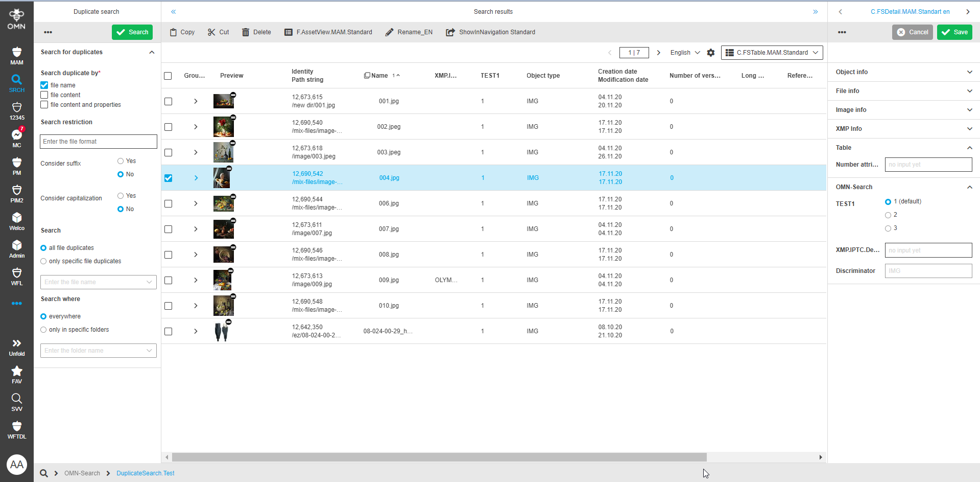Click the table settings gear icon
Screen dimensions: 980x482
coord(711,52)
